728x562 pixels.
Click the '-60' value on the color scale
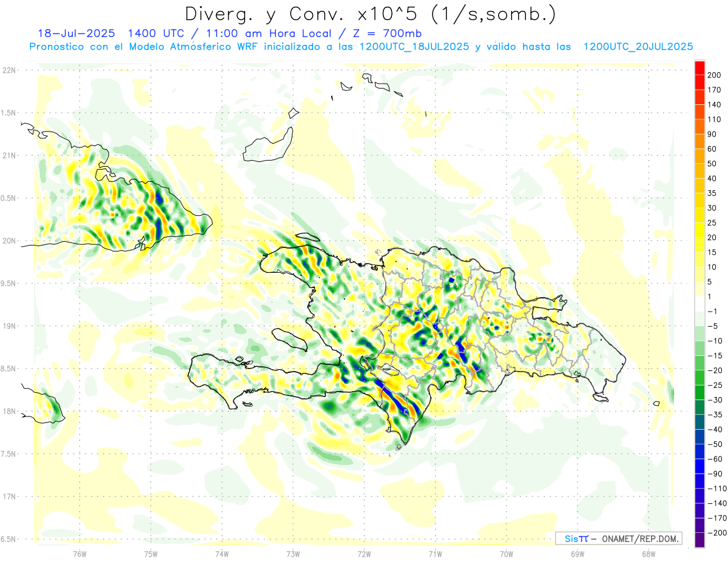715,460
